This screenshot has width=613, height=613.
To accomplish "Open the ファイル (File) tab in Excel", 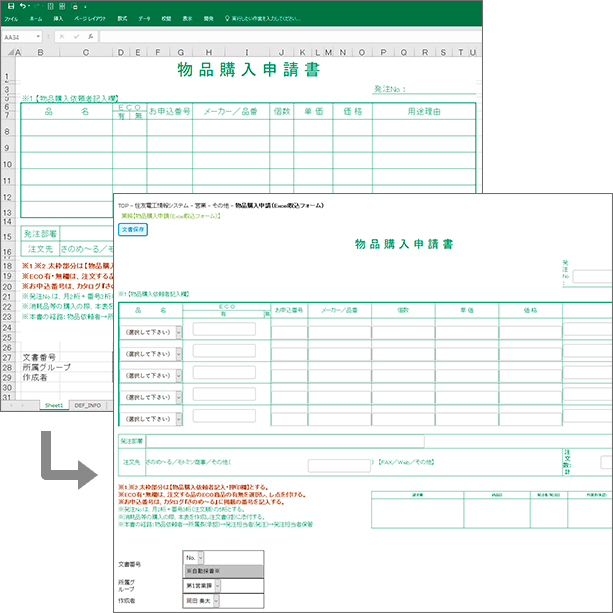I will coord(11,19).
